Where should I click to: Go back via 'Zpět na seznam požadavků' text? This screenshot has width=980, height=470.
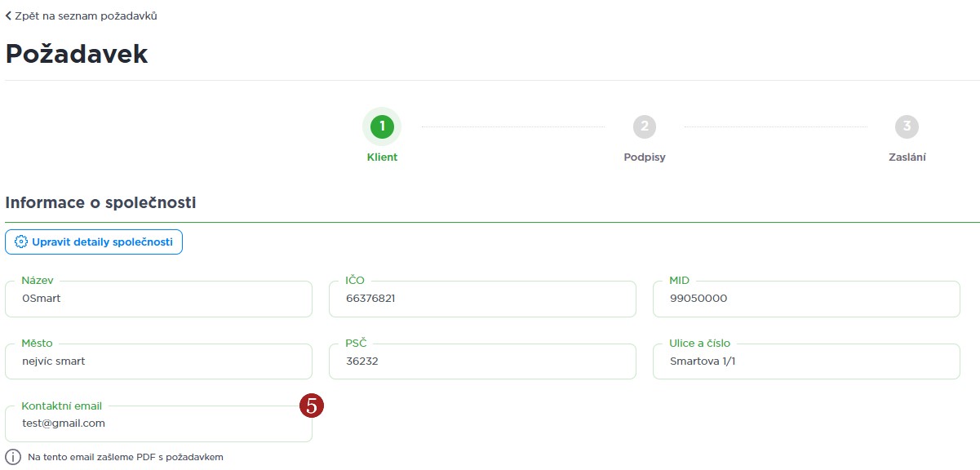click(x=86, y=16)
